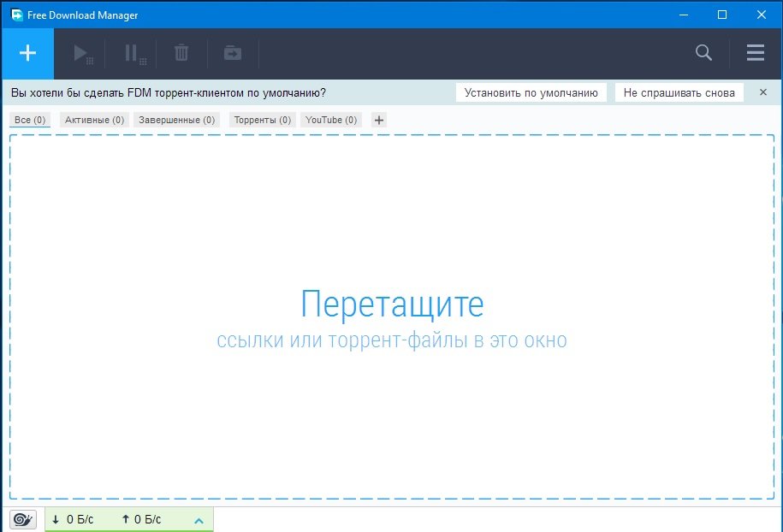The image size is (783, 532).
Task: Pause all downloads with the pause icon
Action: (x=135, y=53)
